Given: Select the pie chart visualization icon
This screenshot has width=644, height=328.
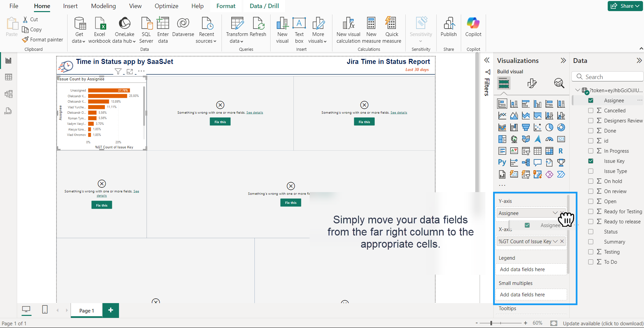Looking at the screenshot, I should tap(549, 127).
